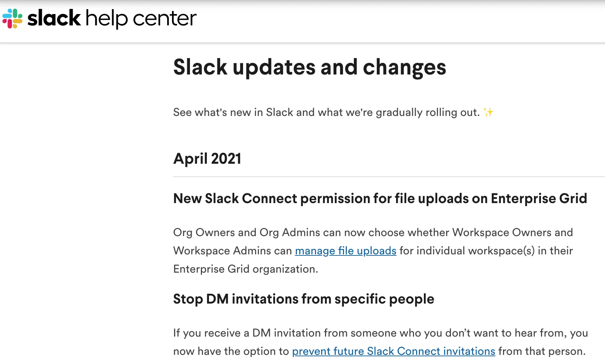This screenshot has width=605, height=364.
Task: Select the Stop DM invitations heading
Action: [x=303, y=299]
